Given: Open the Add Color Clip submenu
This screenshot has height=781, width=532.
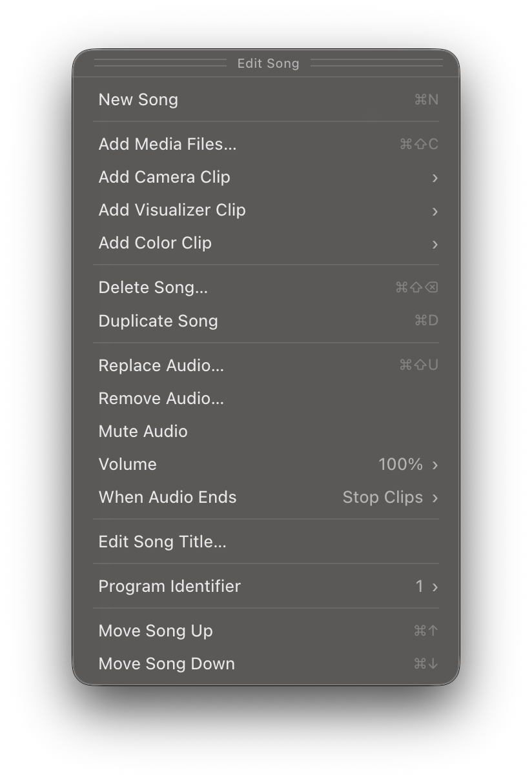Looking at the screenshot, I should coord(155,243).
